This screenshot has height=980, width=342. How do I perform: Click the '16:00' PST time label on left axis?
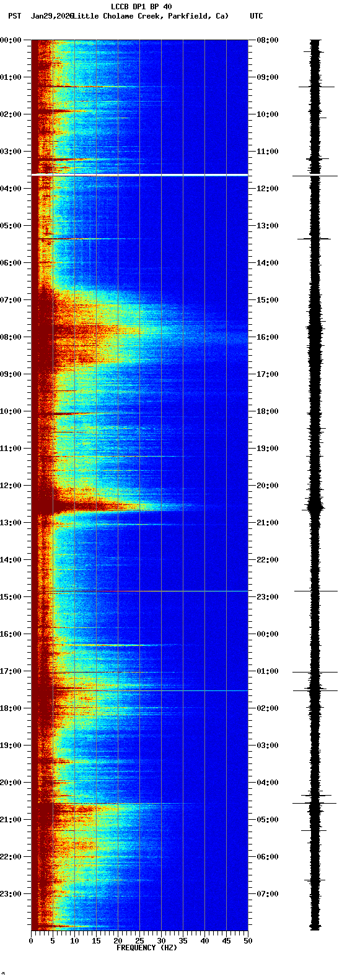pyautogui.click(x=11, y=634)
